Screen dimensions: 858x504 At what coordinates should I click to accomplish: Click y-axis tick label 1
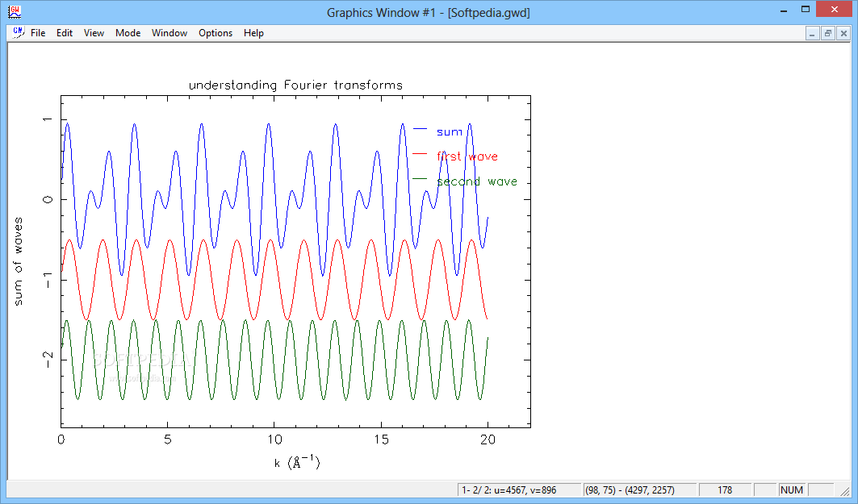point(48,119)
